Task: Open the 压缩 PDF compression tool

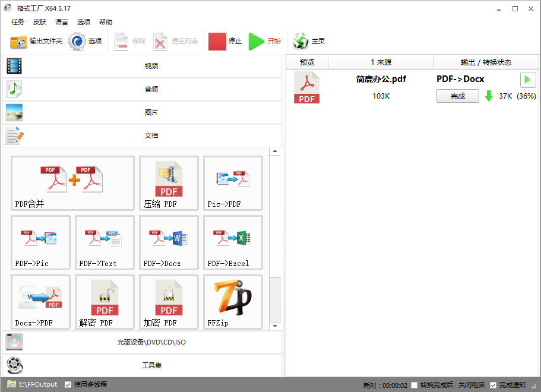Action: [169, 183]
